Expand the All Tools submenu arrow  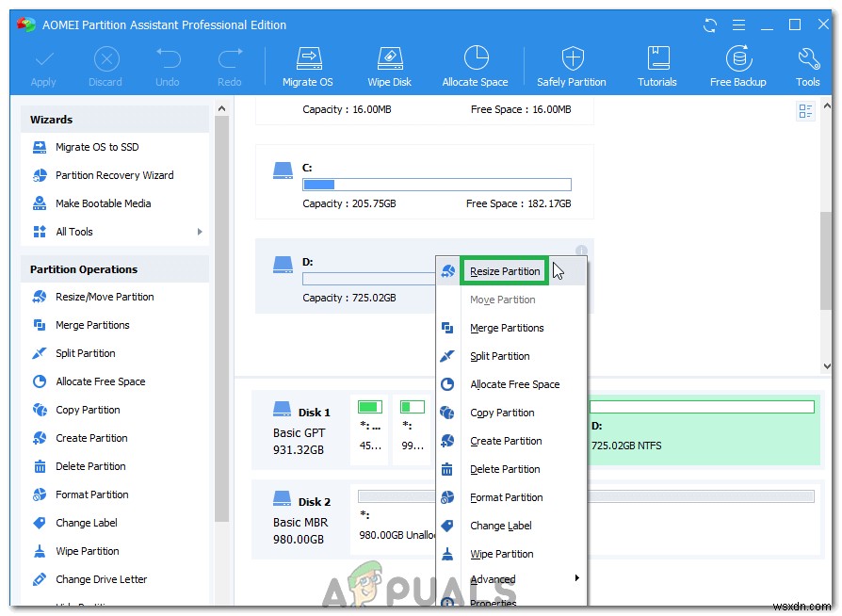pyautogui.click(x=200, y=232)
